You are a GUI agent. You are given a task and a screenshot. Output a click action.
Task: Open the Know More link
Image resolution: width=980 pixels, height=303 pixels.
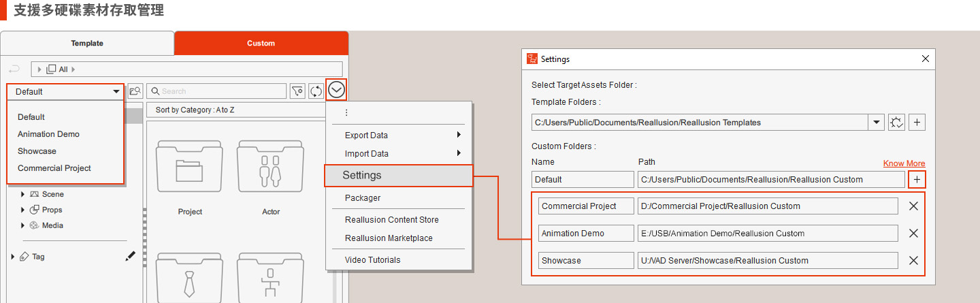(904, 163)
